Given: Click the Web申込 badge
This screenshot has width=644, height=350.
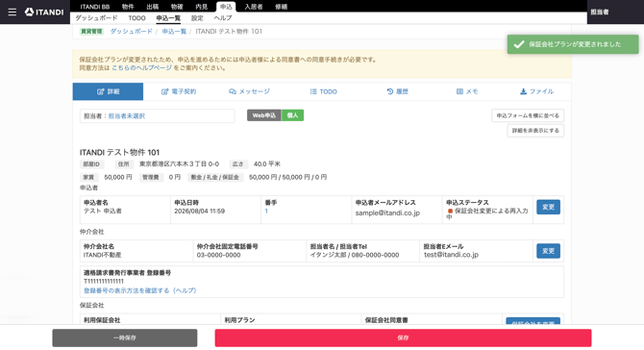Looking at the screenshot, I should [264, 115].
